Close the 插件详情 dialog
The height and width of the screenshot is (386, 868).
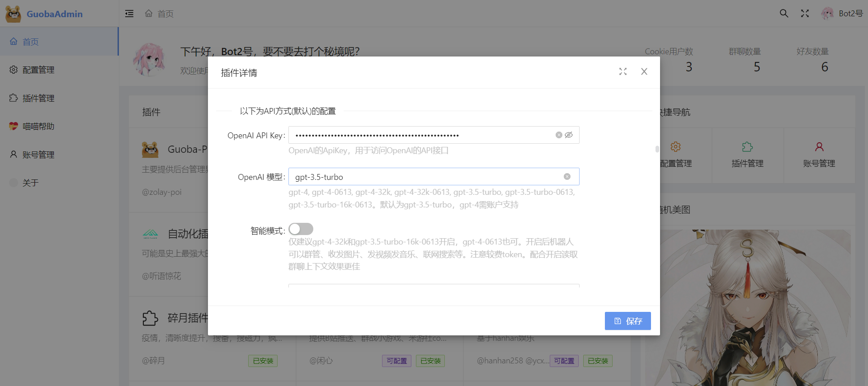click(x=644, y=72)
